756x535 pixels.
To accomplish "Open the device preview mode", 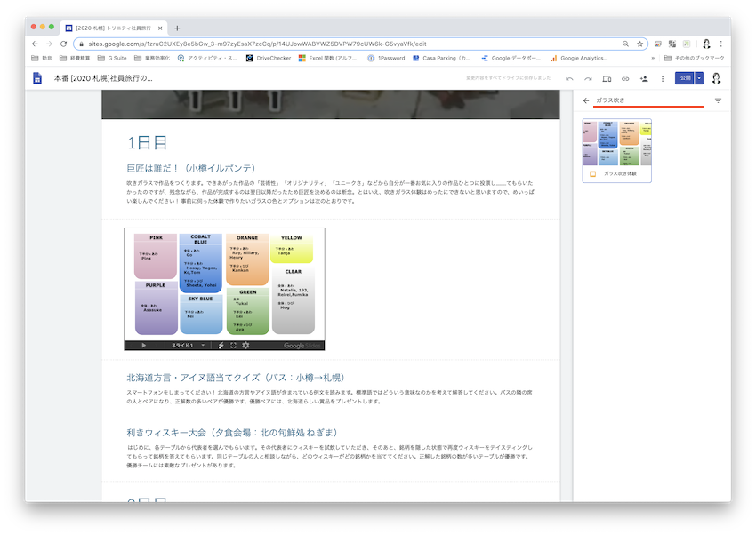I will point(607,78).
